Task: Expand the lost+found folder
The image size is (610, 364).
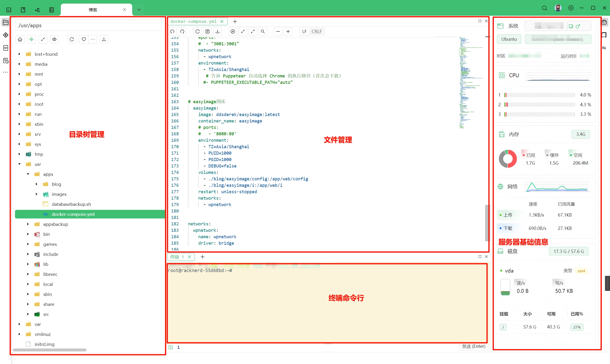Action: pyautogui.click(x=19, y=54)
